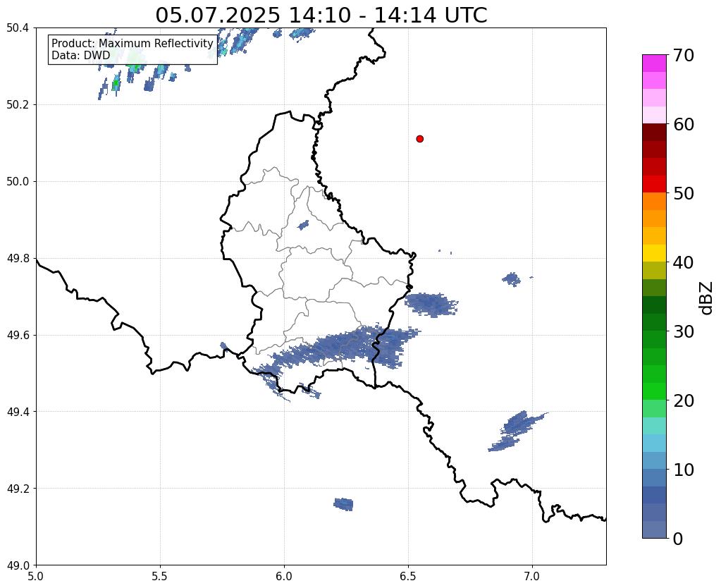Click the longitude 7.0 axis label

(x=532, y=577)
